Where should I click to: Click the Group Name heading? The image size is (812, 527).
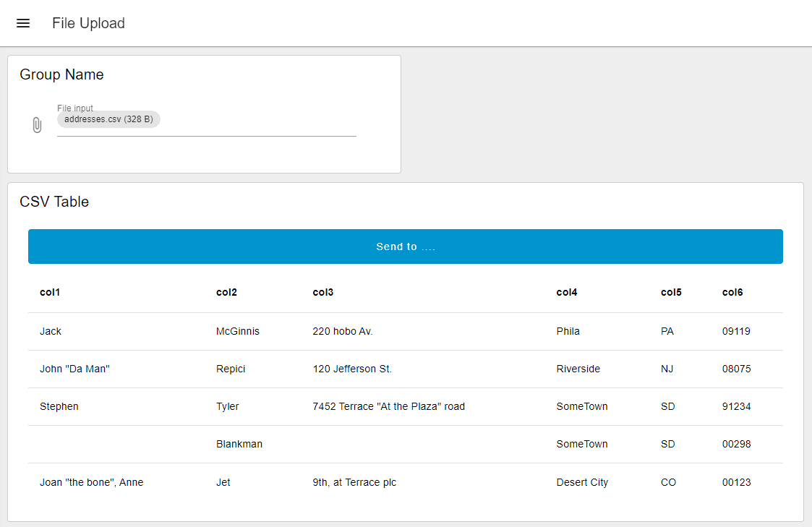pyautogui.click(x=61, y=74)
